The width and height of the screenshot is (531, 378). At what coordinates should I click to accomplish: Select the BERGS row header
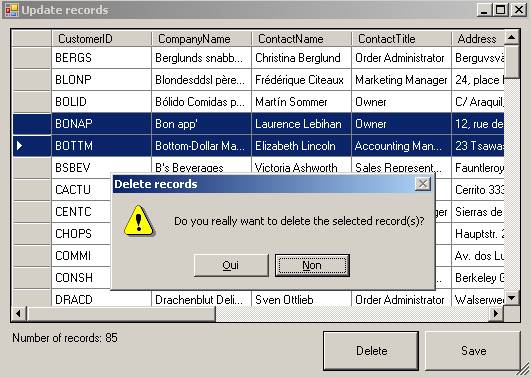pos(31,58)
